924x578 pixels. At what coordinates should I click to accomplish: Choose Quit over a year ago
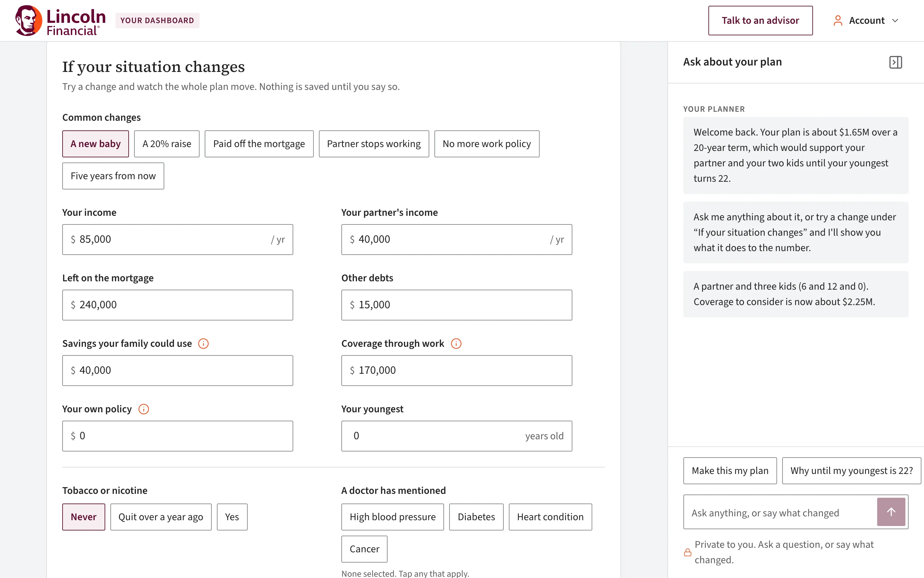tap(161, 517)
